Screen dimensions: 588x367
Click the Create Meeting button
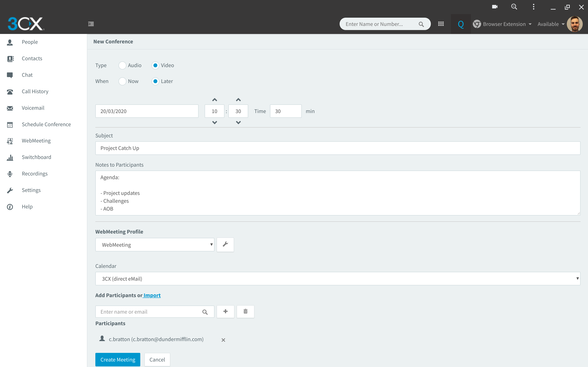118,360
